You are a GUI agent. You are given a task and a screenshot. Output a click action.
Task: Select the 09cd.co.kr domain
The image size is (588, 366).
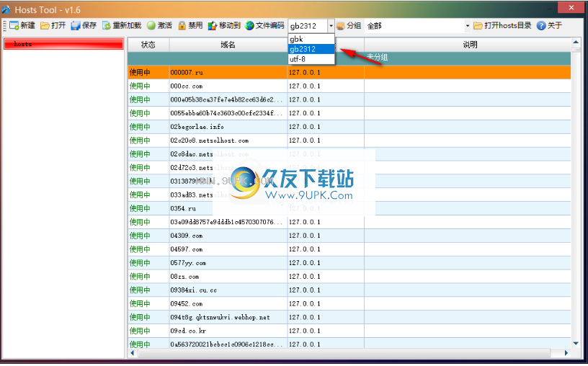(228, 331)
